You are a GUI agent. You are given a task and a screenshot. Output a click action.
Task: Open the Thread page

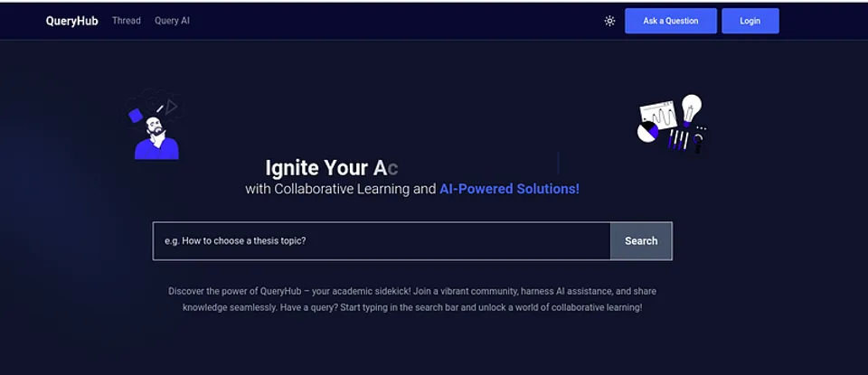[127, 21]
